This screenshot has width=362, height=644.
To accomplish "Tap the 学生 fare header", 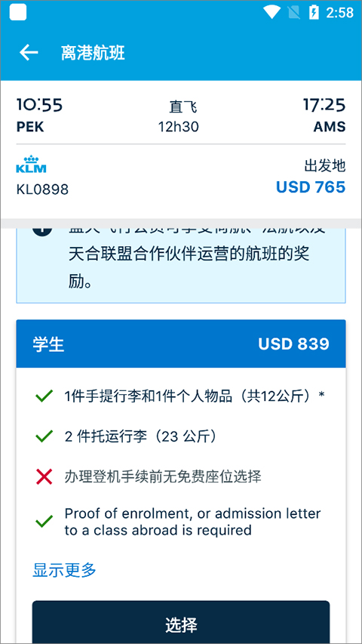I will 181,344.
